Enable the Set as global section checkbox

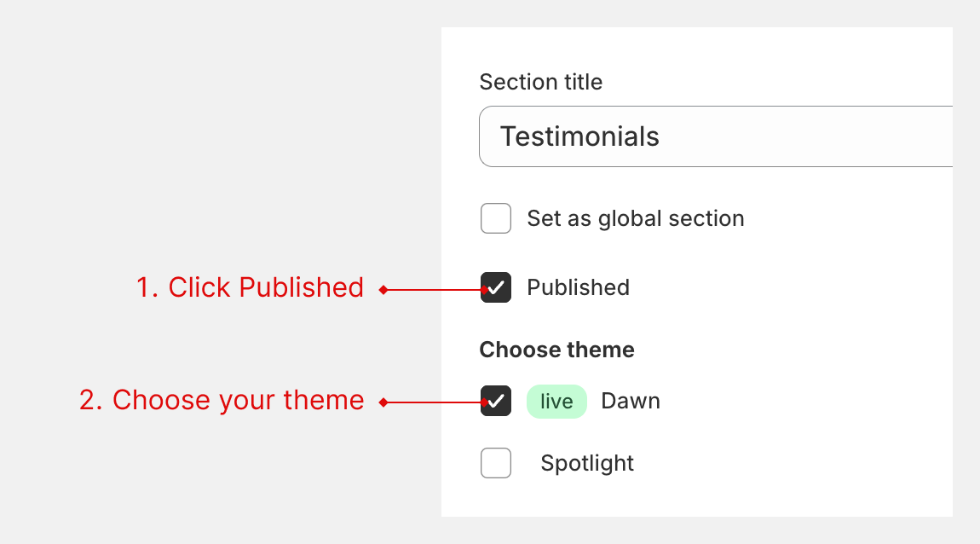(x=495, y=218)
